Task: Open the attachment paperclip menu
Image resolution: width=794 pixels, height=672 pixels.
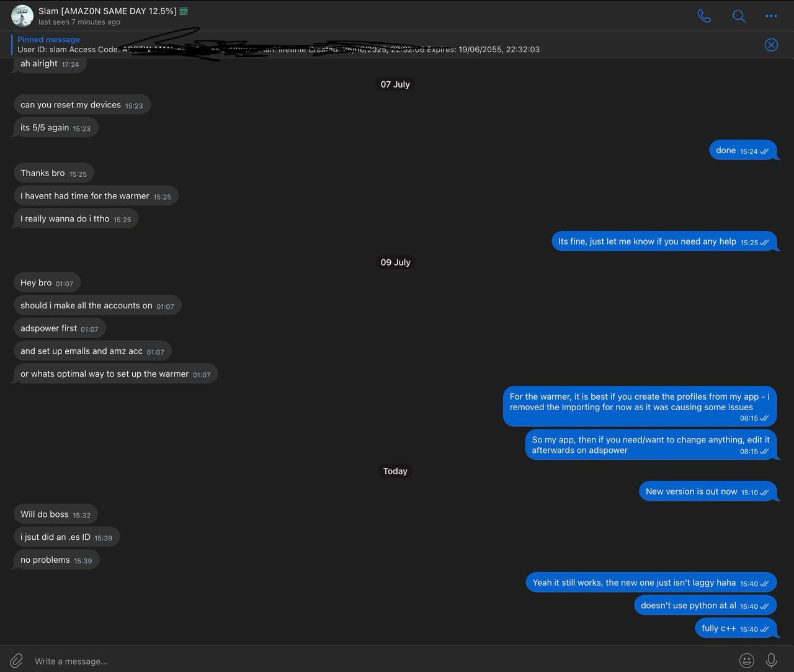Action: [x=16, y=661]
